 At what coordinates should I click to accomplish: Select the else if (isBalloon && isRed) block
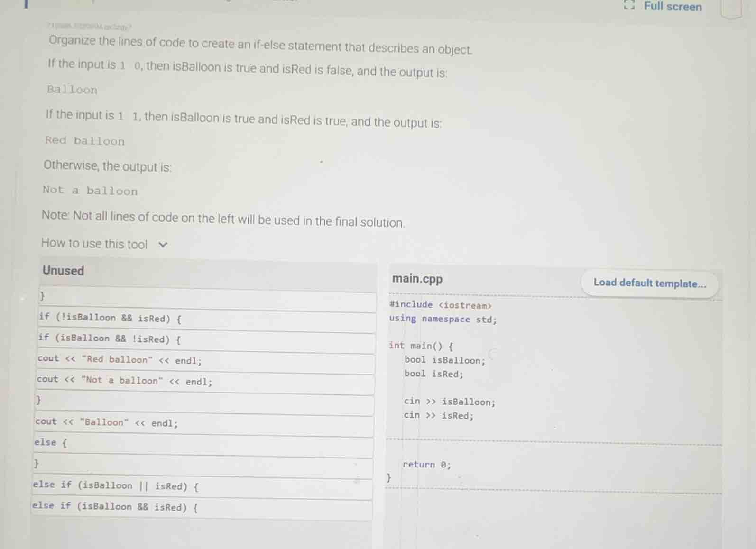coord(202,507)
